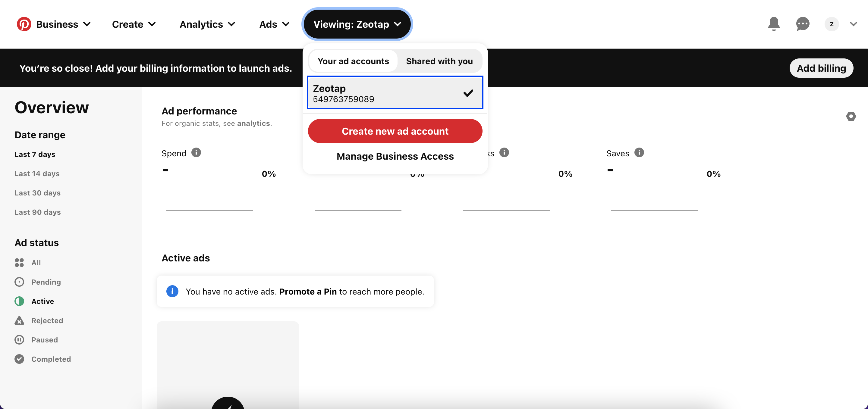
Task: Expand the Analytics dropdown menu
Action: pos(207,24)
